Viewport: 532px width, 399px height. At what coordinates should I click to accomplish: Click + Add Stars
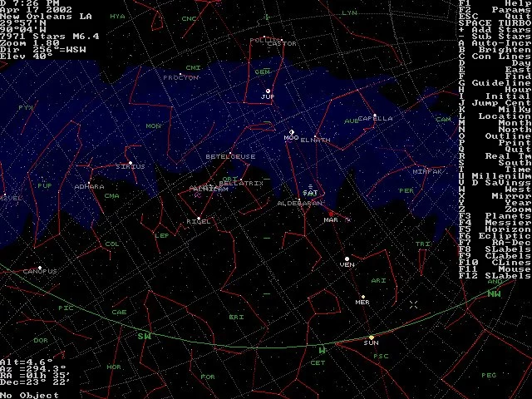[495, 30]
